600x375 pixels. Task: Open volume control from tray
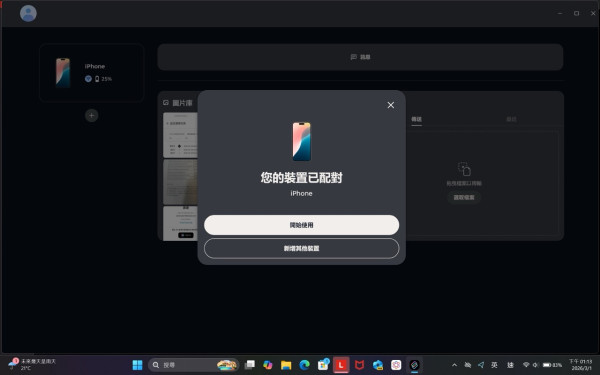coord(535,365)
